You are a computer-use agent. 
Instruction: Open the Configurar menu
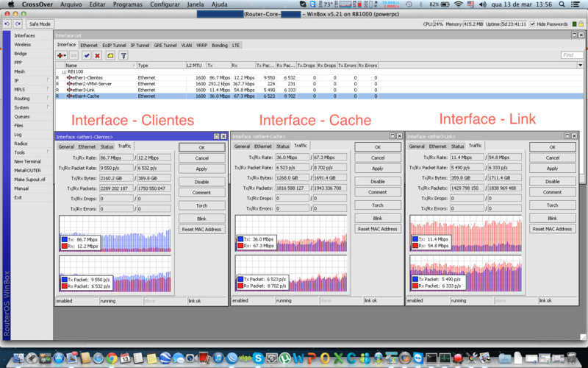click(x=165, y=4)
